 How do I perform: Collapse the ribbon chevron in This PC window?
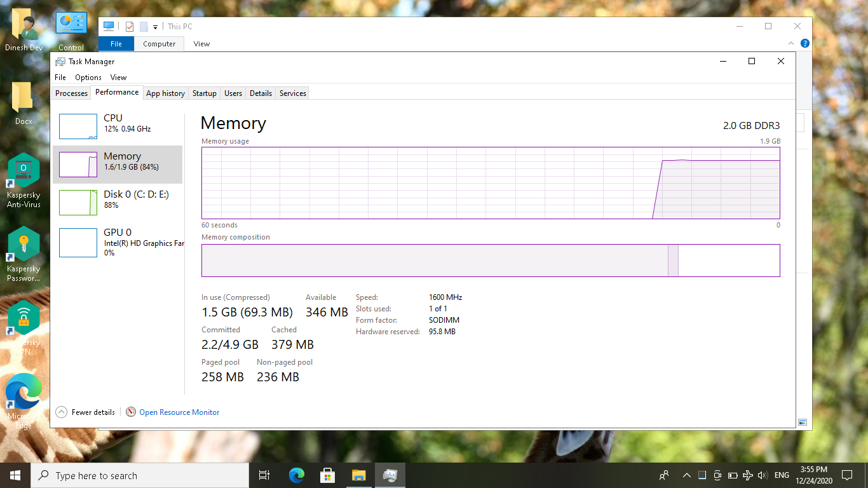click(791, 43)
